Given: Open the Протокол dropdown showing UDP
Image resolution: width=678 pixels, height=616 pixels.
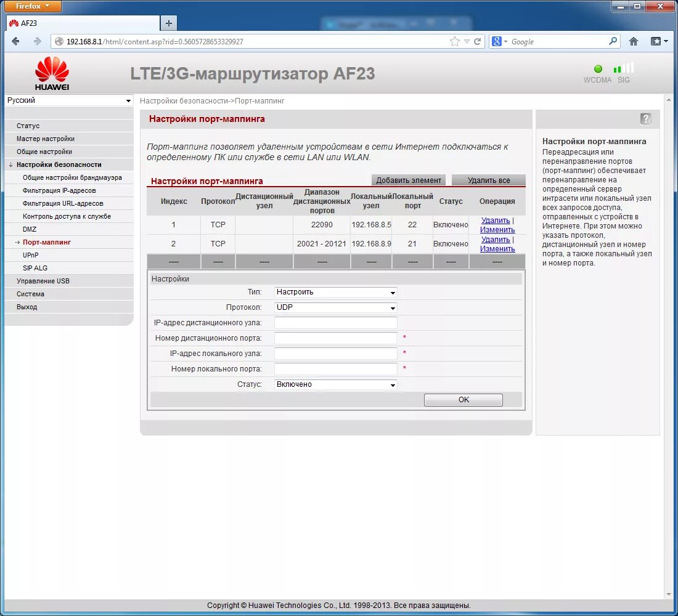Looking at the screenshot, I should [335, 307].
